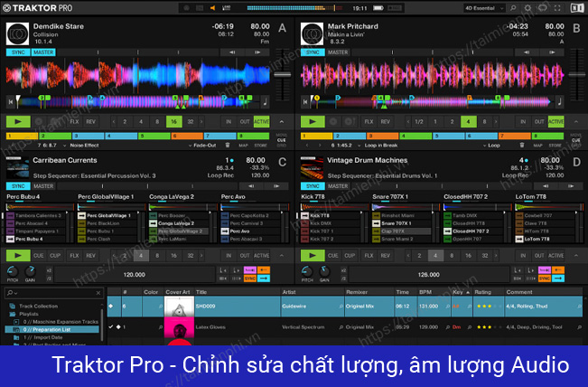Image resolution: width=588 pixels, height=387 pixels.
Task: Toggle metronome tick note Deck B
Action: pyautogui.click(x=559, y=102)
